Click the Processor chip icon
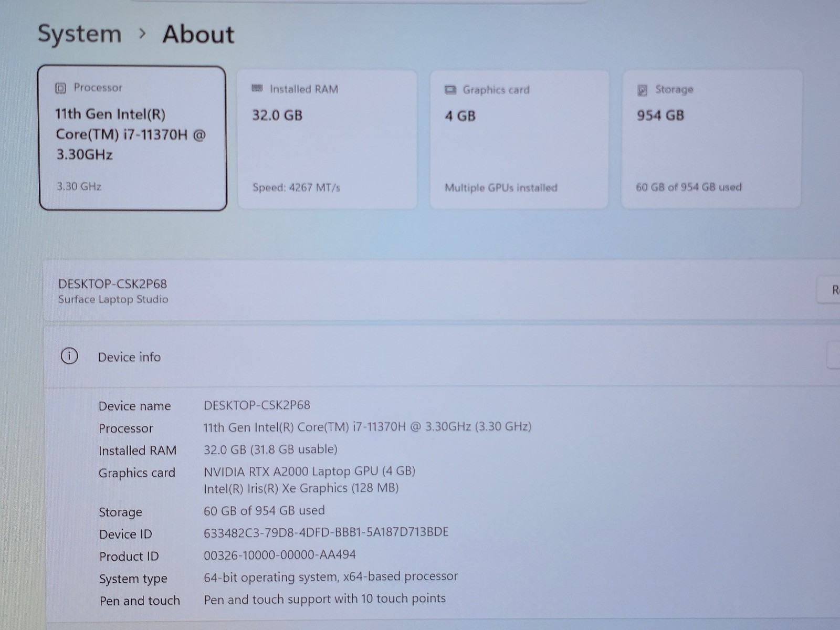This screenshot has height=630, width=840. (60, 88)
